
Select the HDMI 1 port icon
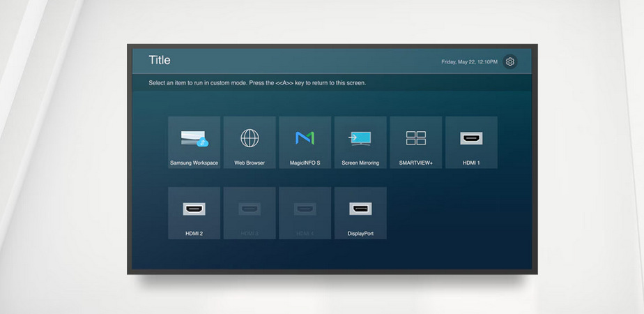pos(471,138)
